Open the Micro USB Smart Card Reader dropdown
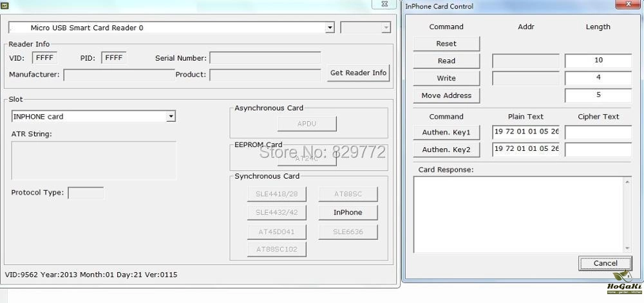The image size is (644, 303). point(329,28)
